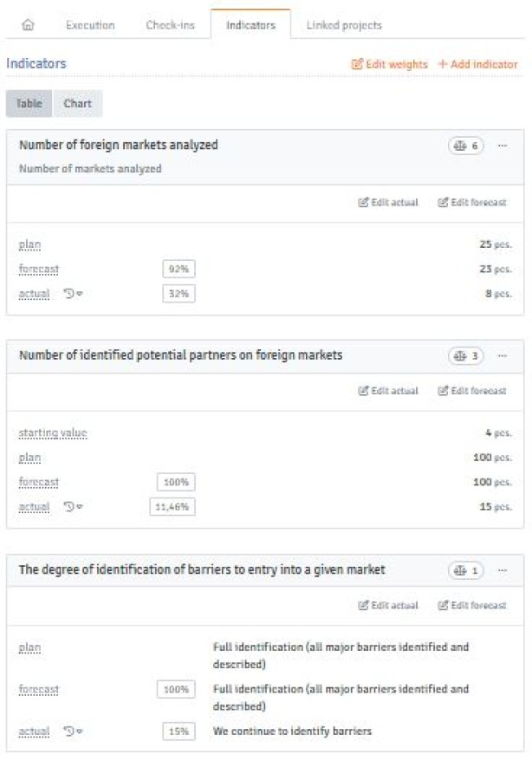
Task: Open history icon beside potential partners actual
Action: [x=74, y=506]
